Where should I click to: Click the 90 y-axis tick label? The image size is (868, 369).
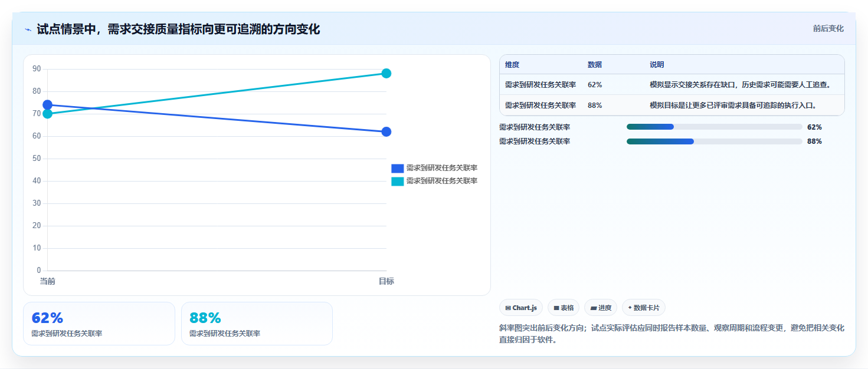pos(37,69)
